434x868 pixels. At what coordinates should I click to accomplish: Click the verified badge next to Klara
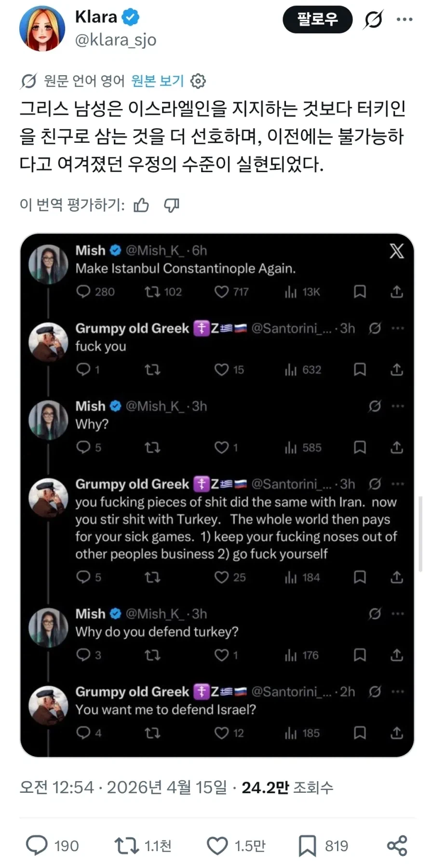tap(130, 17)
